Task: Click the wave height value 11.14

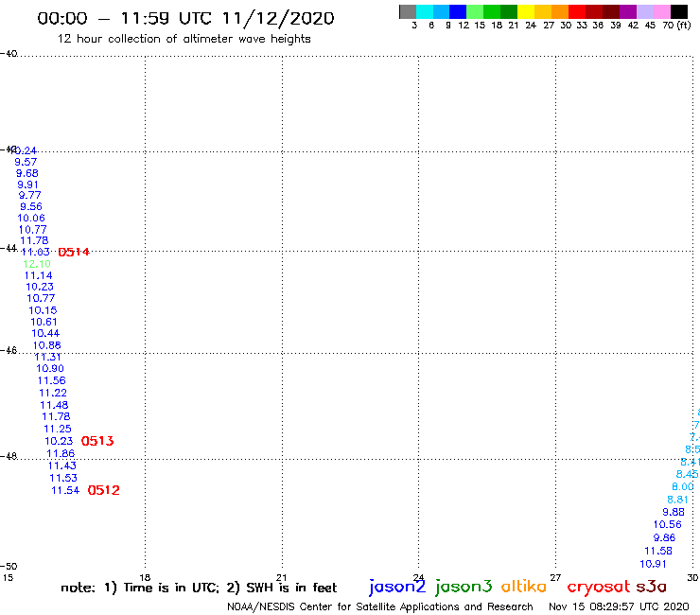Action: (39, 275)
